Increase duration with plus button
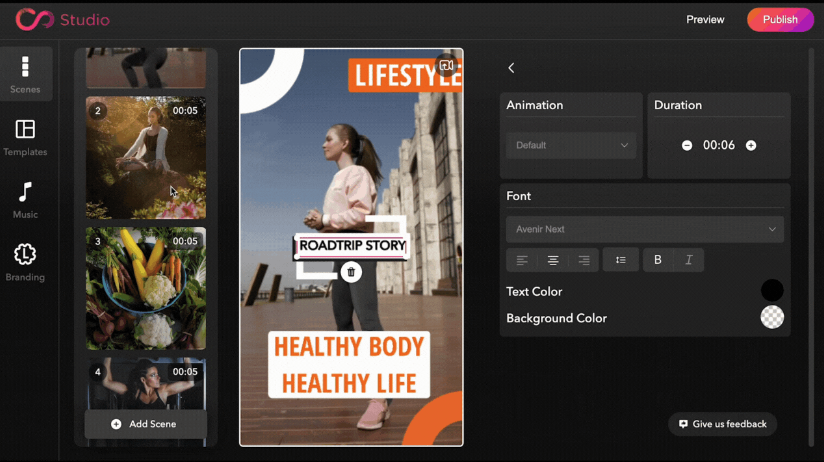The height and width of the screenshot is (462, 824). 751,145
